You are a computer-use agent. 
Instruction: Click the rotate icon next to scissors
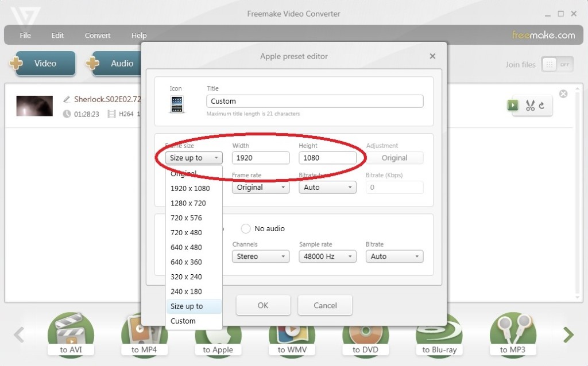(x=543, y=105)
